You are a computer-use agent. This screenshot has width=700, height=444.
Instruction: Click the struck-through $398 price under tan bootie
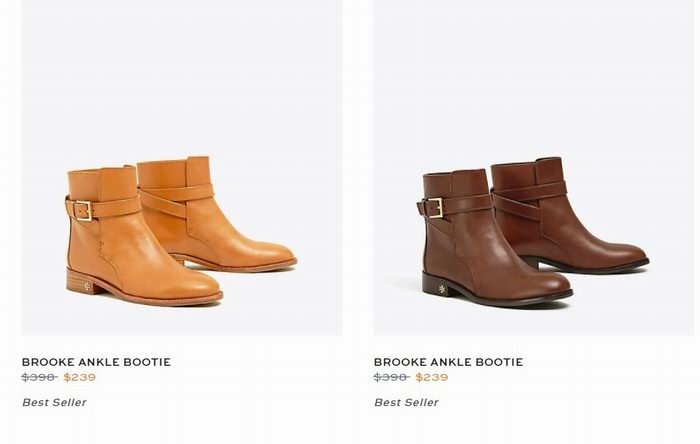[40, 378]
